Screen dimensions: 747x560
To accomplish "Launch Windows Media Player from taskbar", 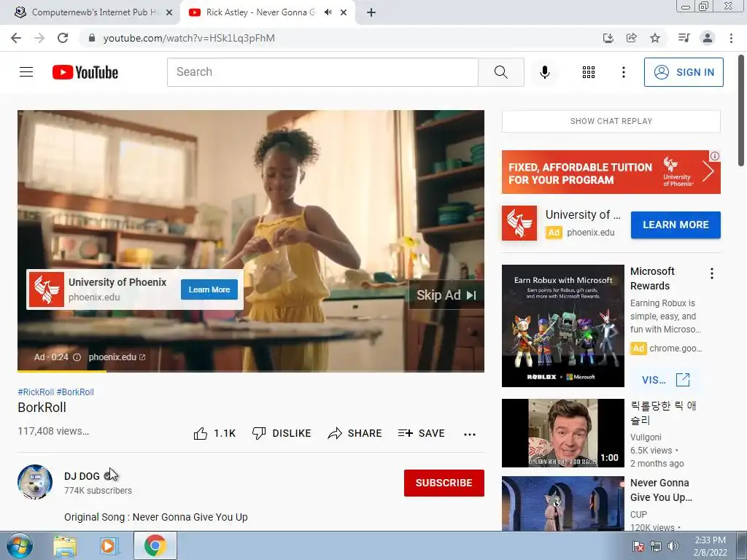I will 109,545.
